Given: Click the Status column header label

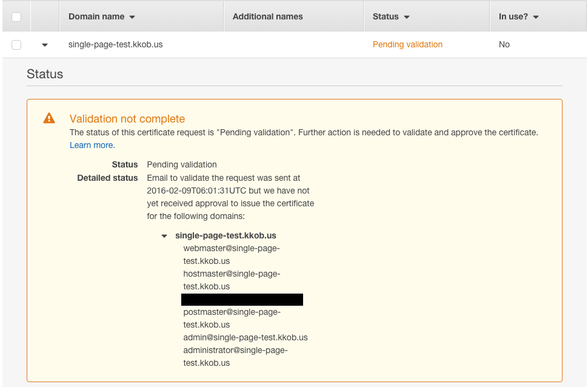Looking at the screenshot, I should (386, 16).
